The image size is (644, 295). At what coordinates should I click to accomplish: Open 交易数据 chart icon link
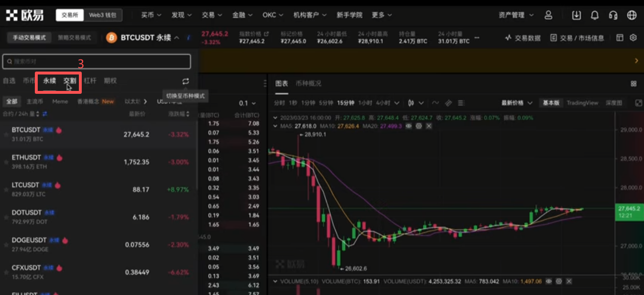coord(523,38)
